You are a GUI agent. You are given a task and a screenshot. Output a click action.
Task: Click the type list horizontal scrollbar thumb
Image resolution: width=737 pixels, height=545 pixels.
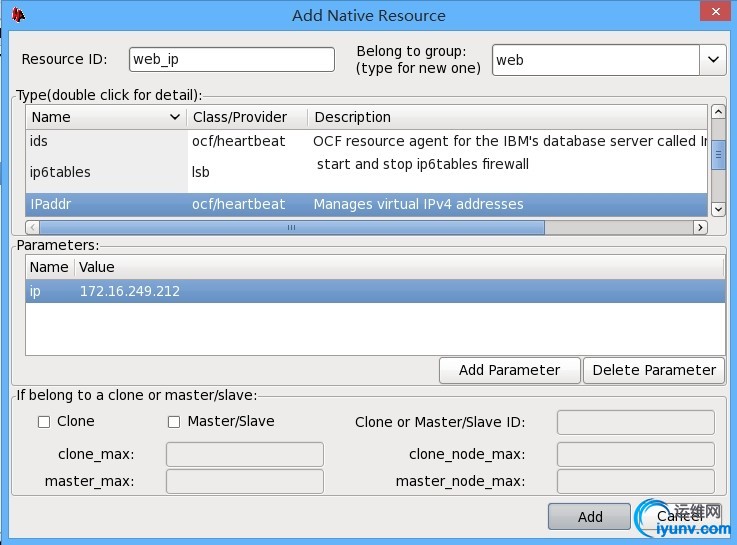point(292,227)
